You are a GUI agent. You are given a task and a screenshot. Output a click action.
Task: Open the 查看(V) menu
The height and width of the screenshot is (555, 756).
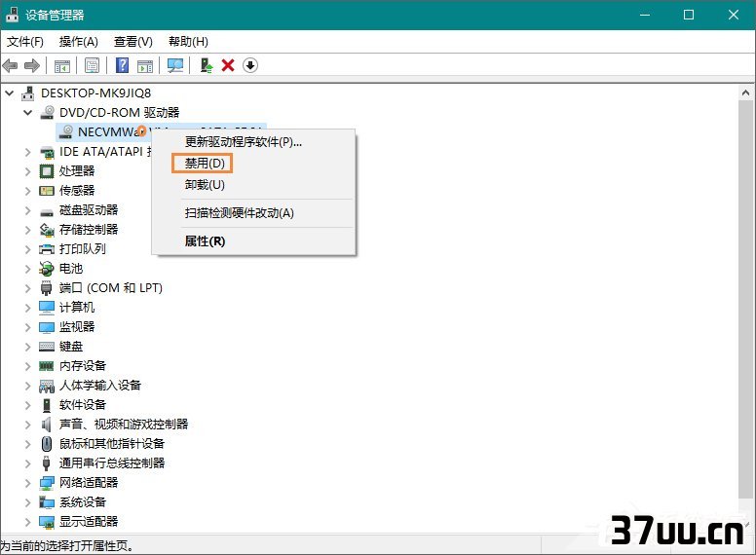click(133, 42)
